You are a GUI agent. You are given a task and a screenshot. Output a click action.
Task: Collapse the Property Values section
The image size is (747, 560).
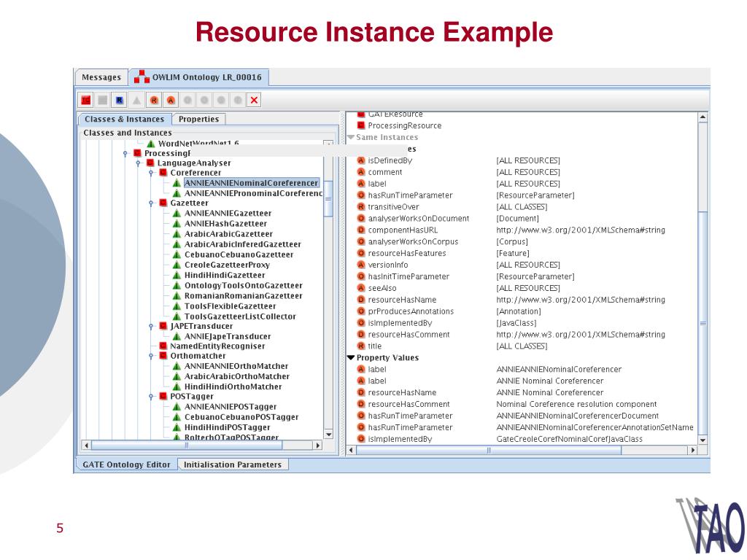[x=351, y=357]
